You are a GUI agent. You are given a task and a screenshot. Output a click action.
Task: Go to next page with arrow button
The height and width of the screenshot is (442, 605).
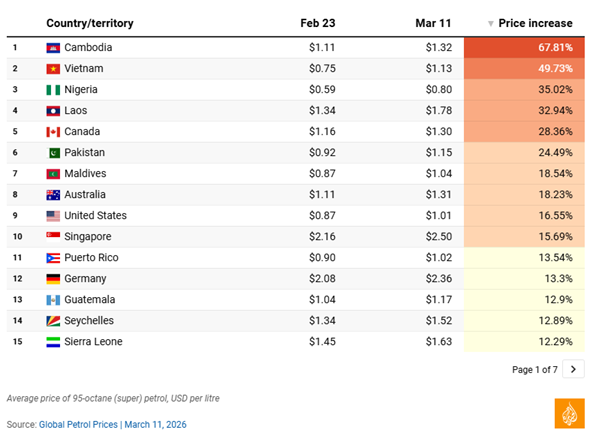point(573,369)
